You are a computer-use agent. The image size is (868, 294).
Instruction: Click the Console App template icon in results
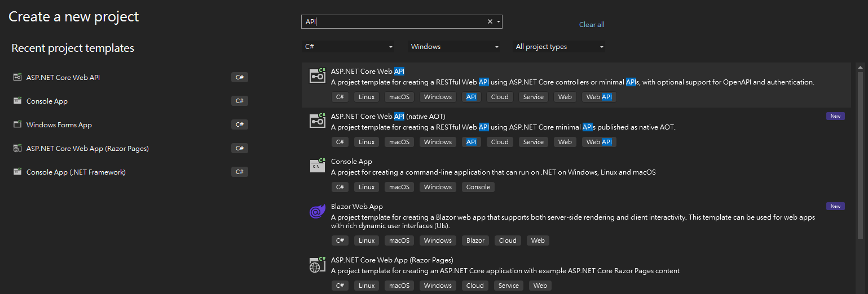point(318,166)
